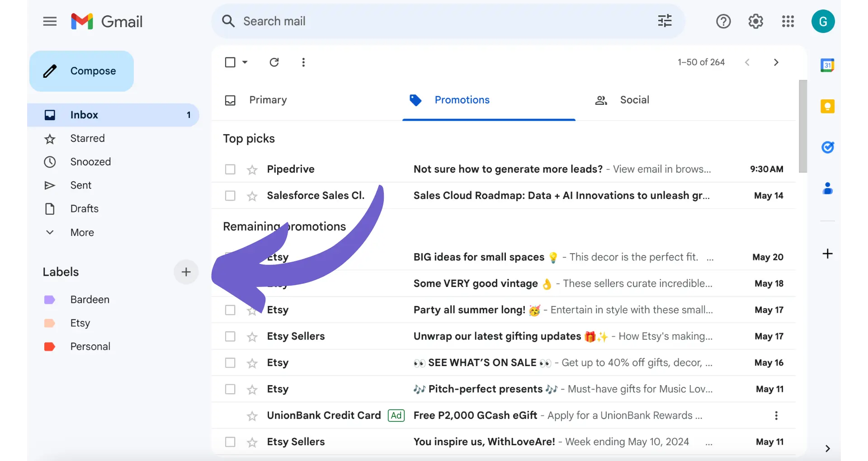Refresh the mail list

[274, 62]
